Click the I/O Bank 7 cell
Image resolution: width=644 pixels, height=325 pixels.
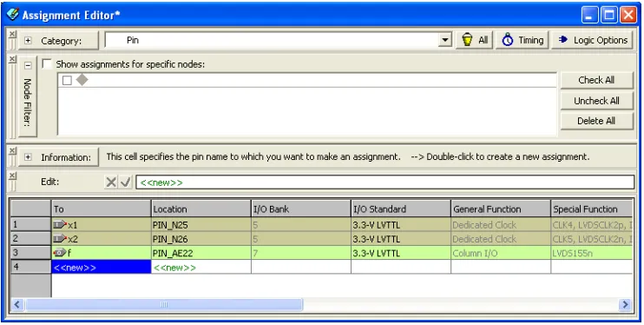(301, 253)
